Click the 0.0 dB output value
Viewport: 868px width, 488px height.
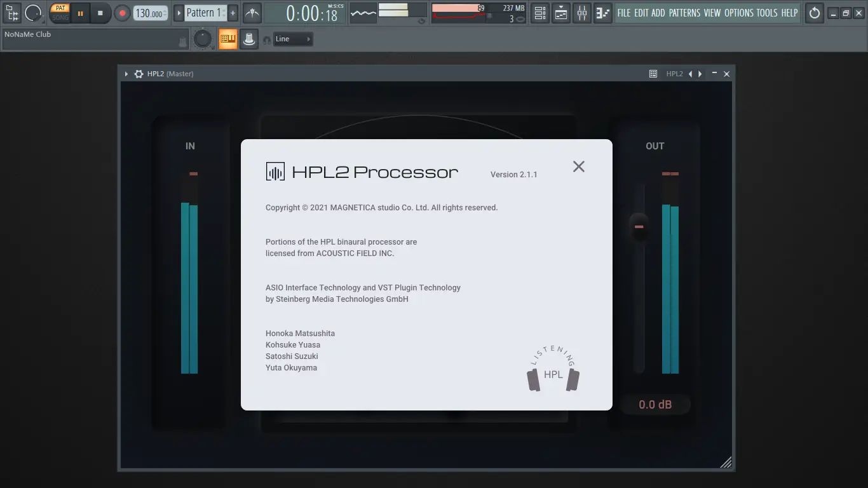[655, 405]
